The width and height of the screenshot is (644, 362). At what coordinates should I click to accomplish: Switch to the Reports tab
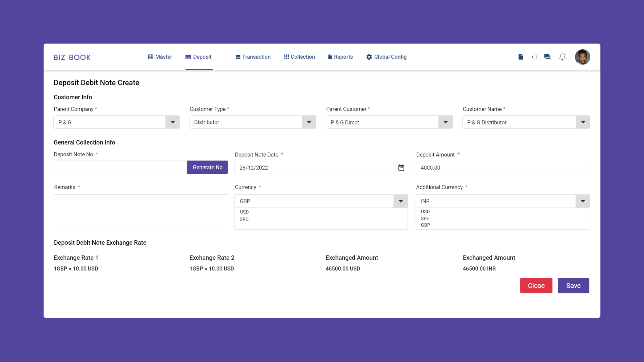point(340,57)
